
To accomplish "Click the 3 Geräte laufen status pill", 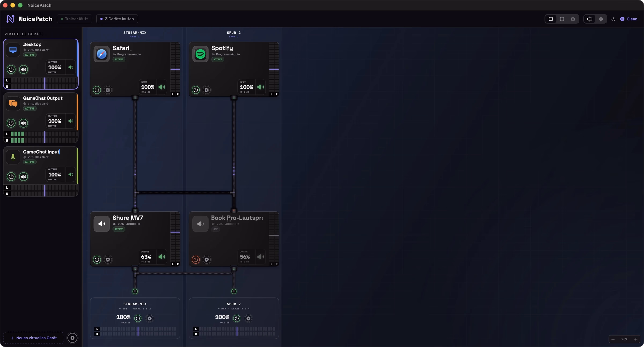I will (x=117, y=19).
